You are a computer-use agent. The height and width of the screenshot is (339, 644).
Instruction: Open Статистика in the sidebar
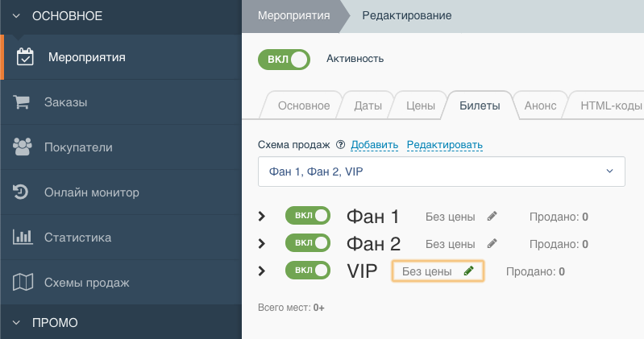(121, 238)
